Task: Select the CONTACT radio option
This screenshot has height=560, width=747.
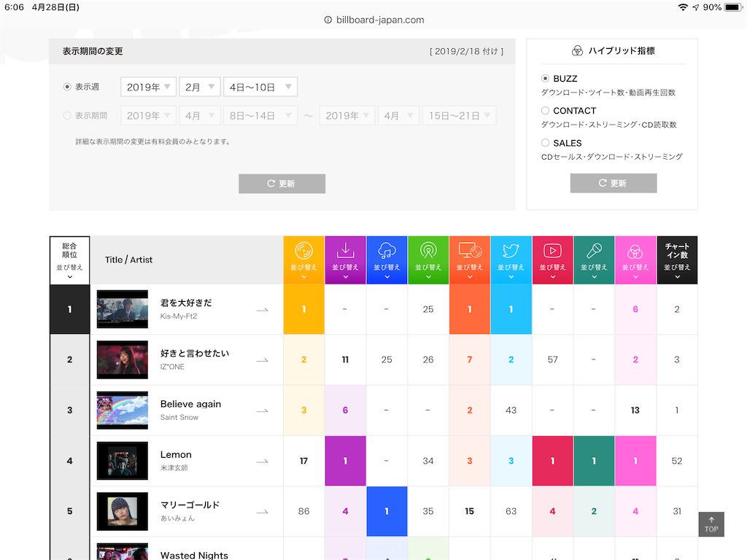Action: tap(546, 111)
